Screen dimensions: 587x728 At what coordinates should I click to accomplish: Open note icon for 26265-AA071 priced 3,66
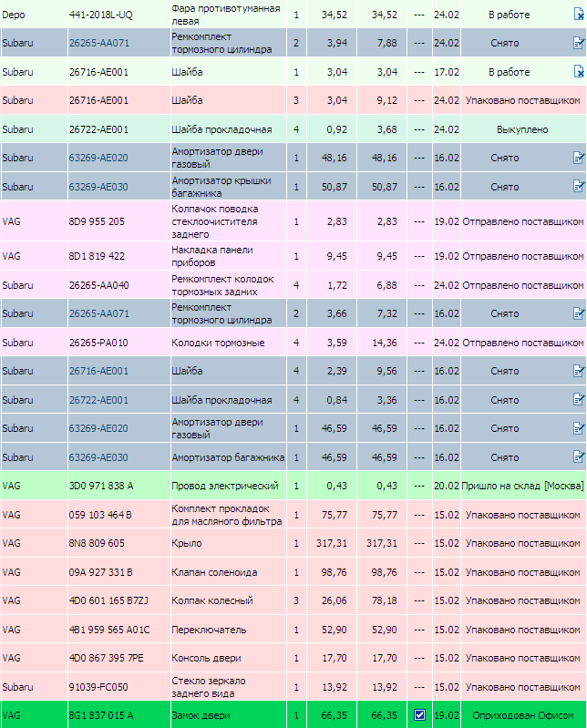coord(579,313)
